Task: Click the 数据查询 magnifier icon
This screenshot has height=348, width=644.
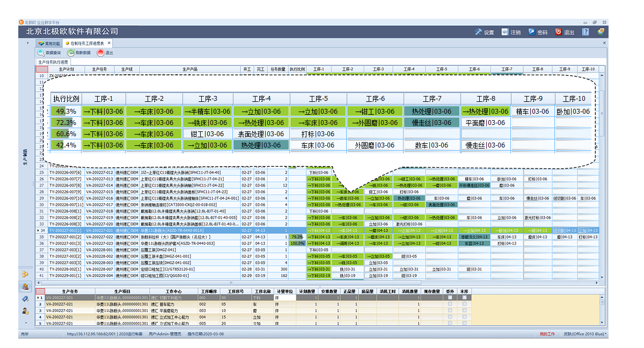Action: [x=41, y=53]
